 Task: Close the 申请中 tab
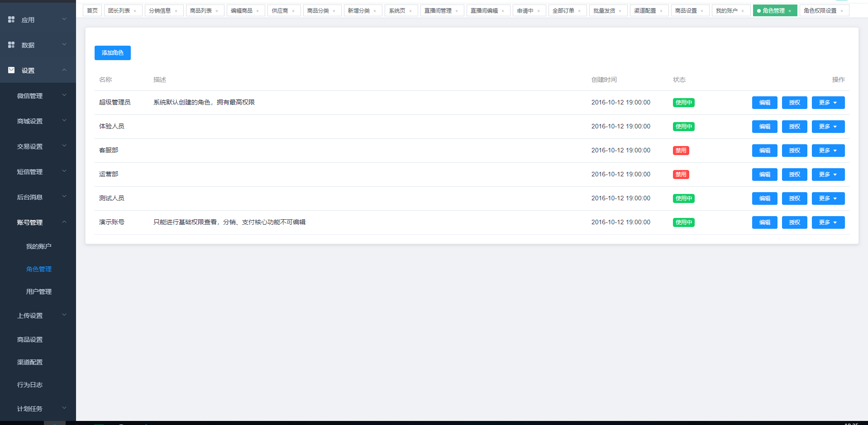point(539,11)
